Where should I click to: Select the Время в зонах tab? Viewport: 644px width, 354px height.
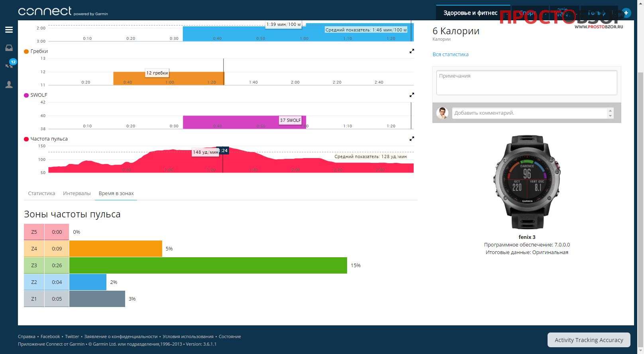coord(116,194)
